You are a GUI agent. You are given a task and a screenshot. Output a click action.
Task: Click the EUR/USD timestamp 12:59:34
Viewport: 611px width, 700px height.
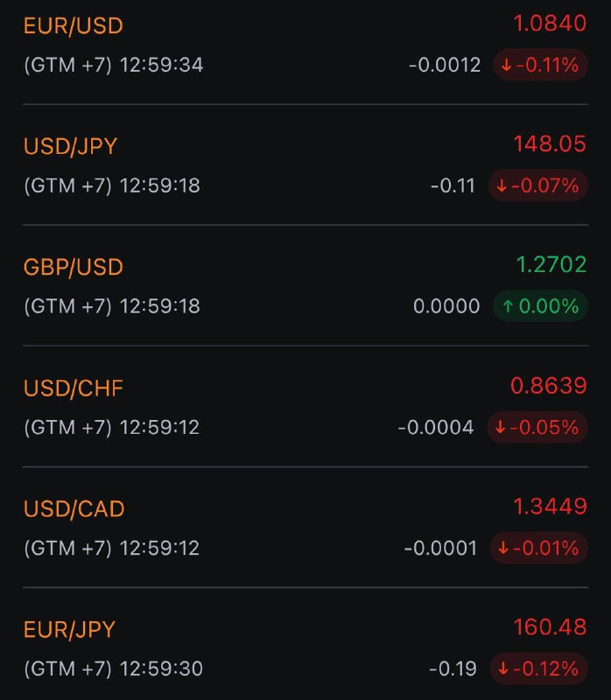[162, 65]
